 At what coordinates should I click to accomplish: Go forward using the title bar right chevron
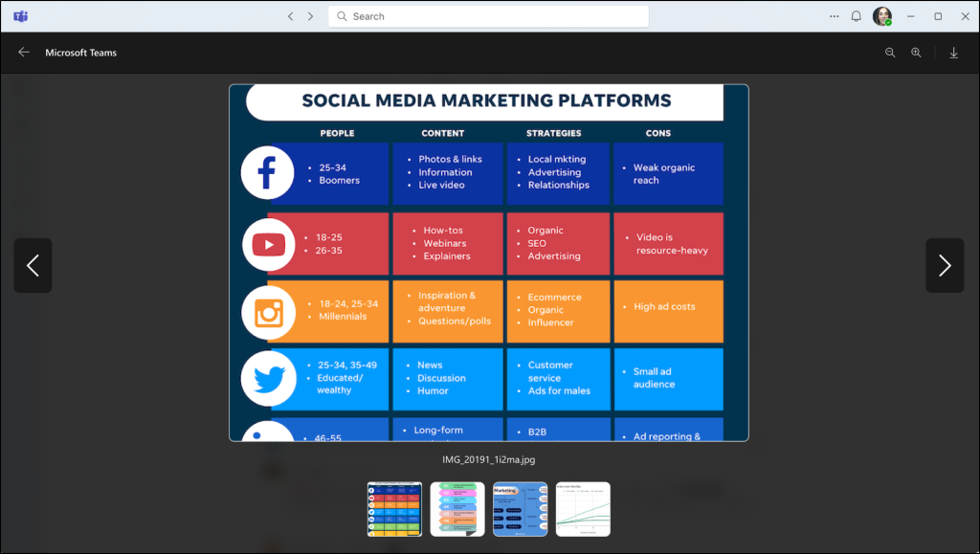(x=310, y=16)
